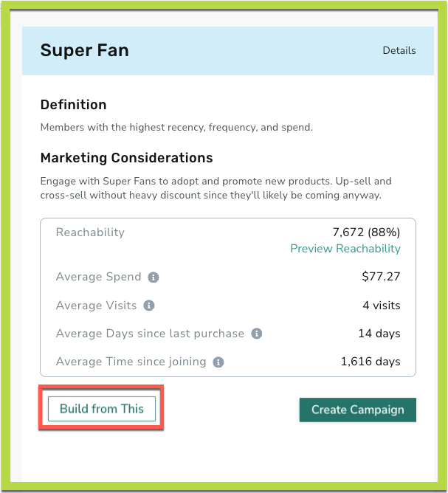448x493 pixels.
Task: Click the Engage with Super Fans paragraph
Action: tap(216, 188)
